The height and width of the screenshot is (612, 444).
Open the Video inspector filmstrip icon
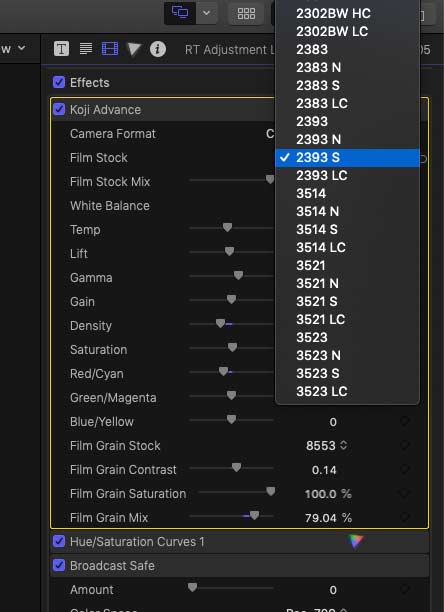pyautogui.click(x=110, y=49)
